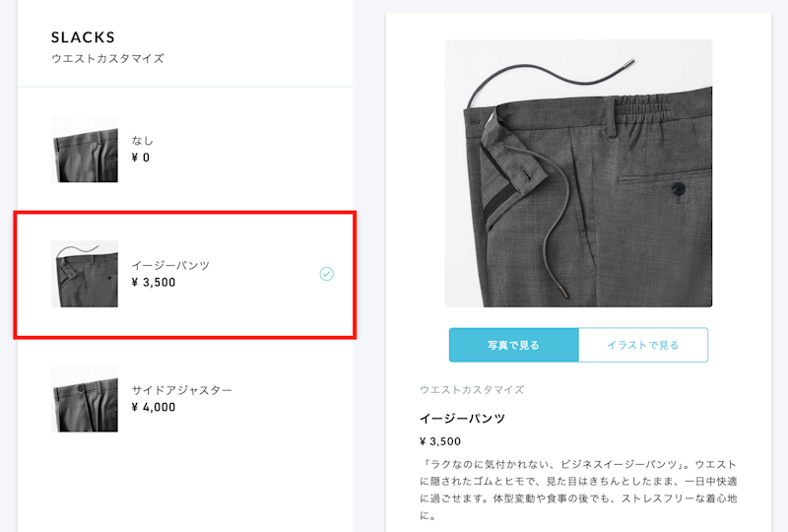Click the product description paragraph
Image resolution: width=788 pixels, height=532 pixels.
tap(578, 490)
